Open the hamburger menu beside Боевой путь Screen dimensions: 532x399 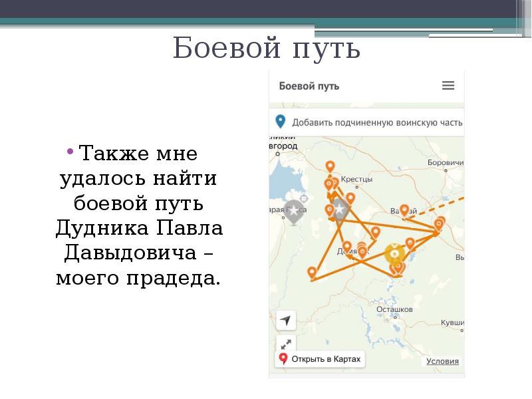pos(448,86)
